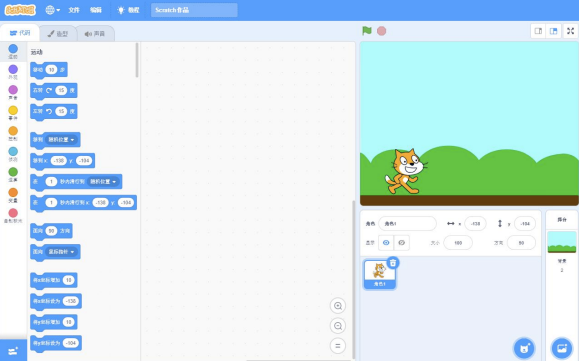Click the blocks palette vertical scrollbar
579x361 pixels.
tap(137, 60)
